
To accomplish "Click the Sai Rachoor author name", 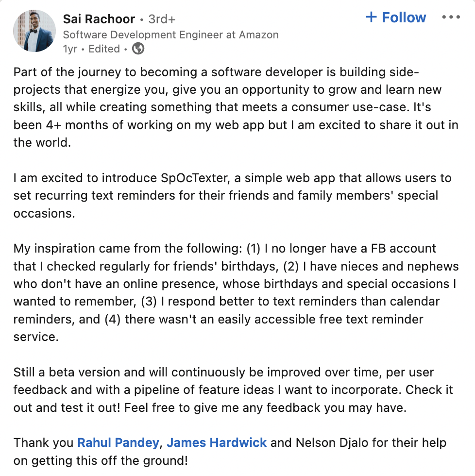I will [99, 19].
